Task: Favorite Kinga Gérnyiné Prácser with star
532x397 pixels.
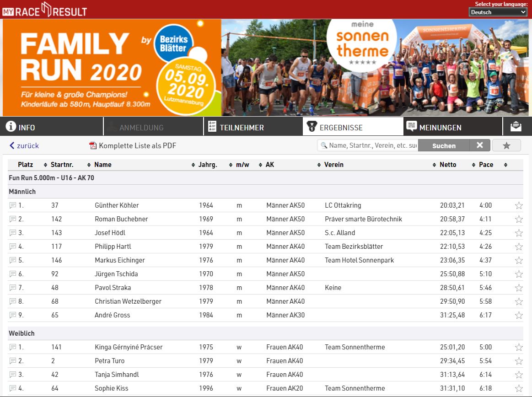Action: (519, 347)
